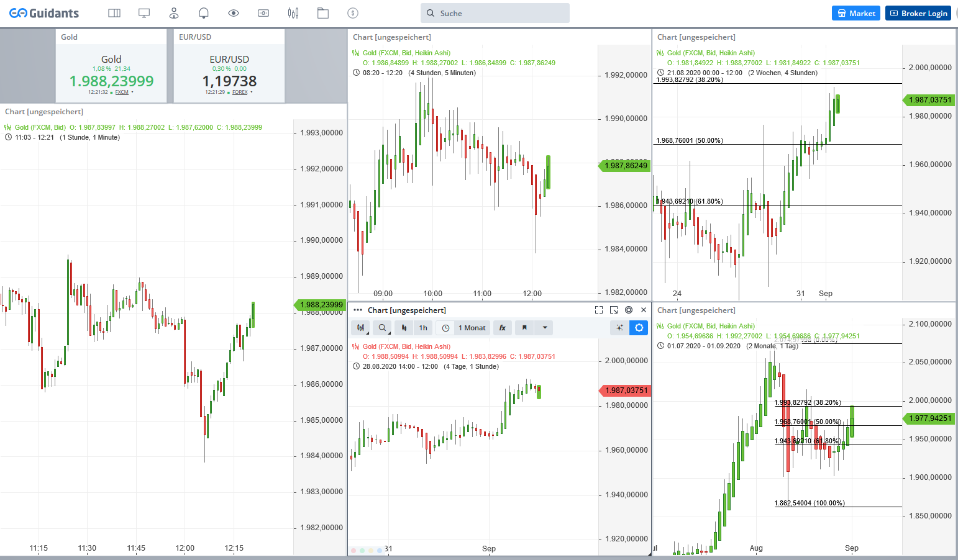The image size is (958, 560).
Task: Click the FOREX source link under EUR/USD
Action: [240, 92]
